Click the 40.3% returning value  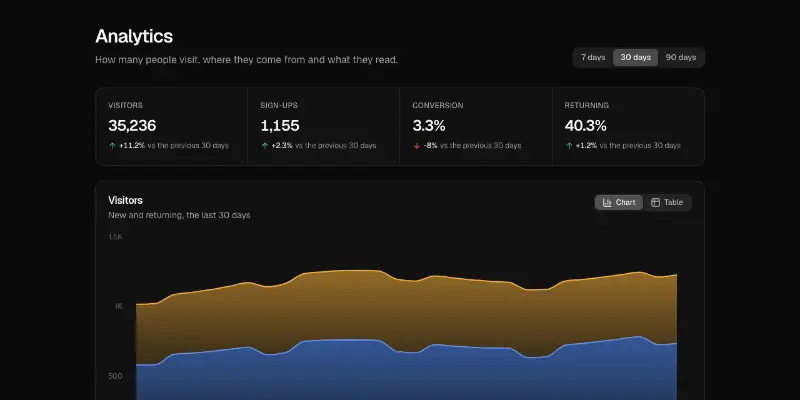(585, 126)
